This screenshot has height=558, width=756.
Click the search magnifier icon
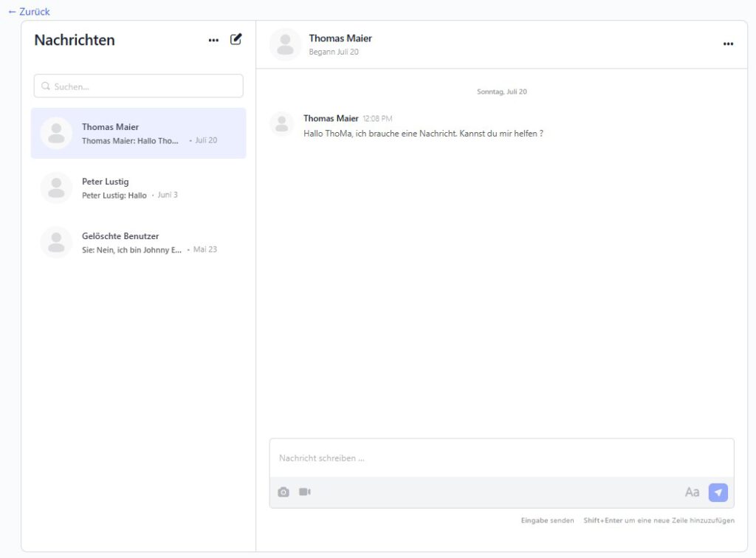(46, 86)
